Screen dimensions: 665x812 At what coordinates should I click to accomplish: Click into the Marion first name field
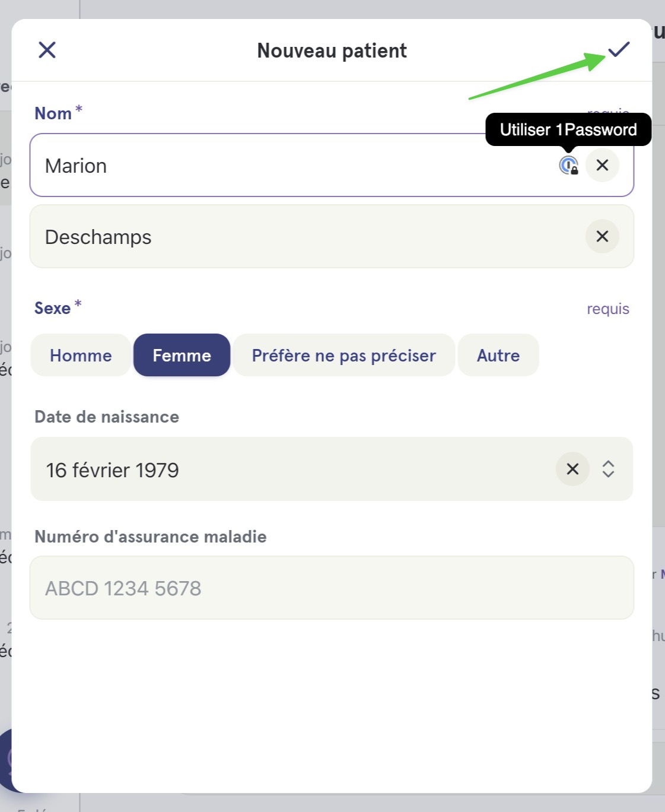click(x=332, y=165)
